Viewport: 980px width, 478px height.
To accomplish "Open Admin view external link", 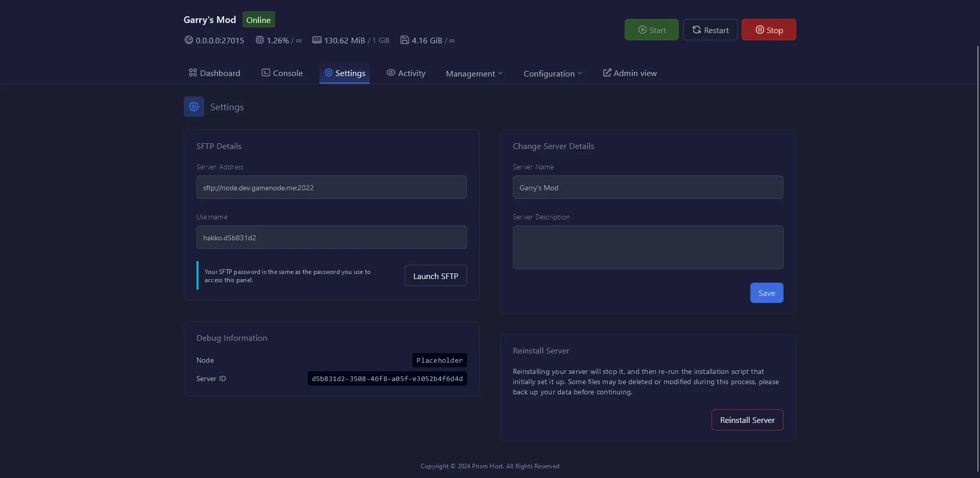I will pyautogui.click(x=630, y=73).
